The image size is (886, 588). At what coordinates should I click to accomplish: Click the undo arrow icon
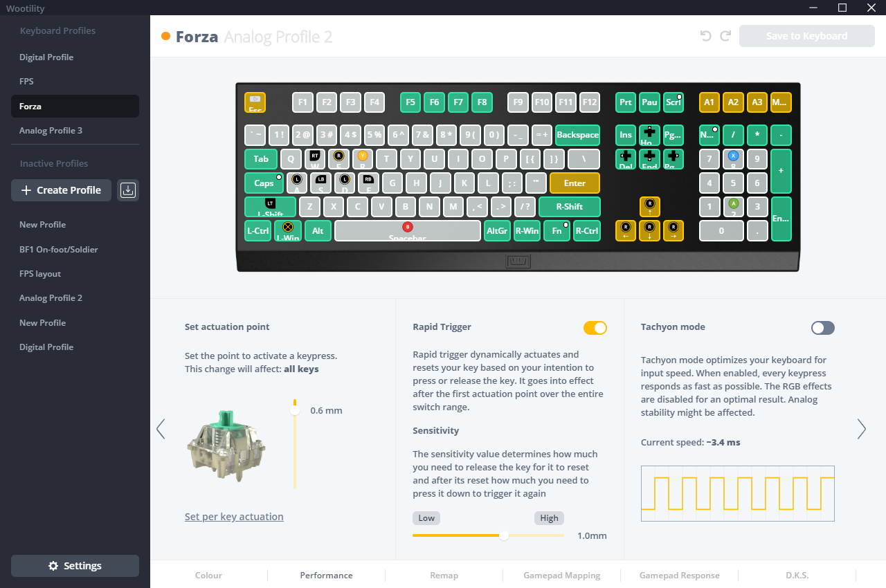(x=706, y=36)
